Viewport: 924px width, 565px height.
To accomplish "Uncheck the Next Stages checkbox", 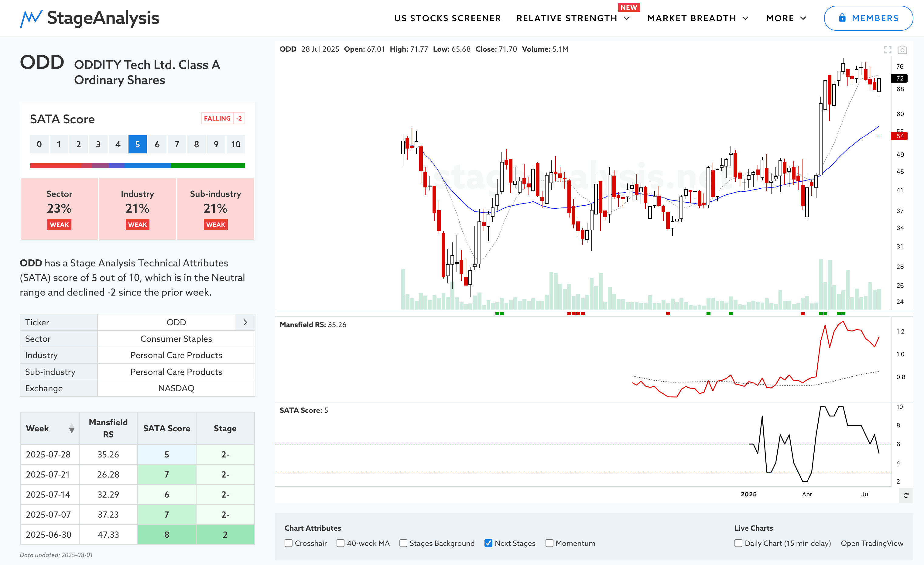I will [x=488, y=543].
